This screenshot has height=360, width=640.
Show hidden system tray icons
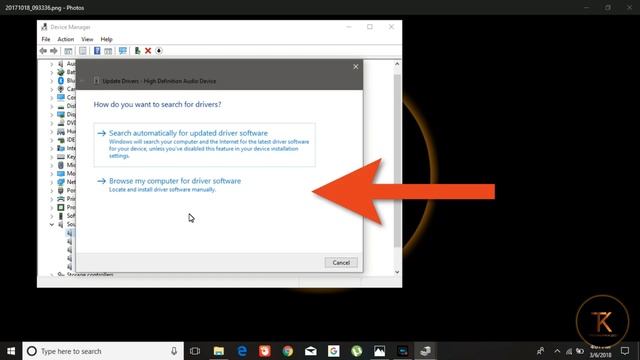557,351
